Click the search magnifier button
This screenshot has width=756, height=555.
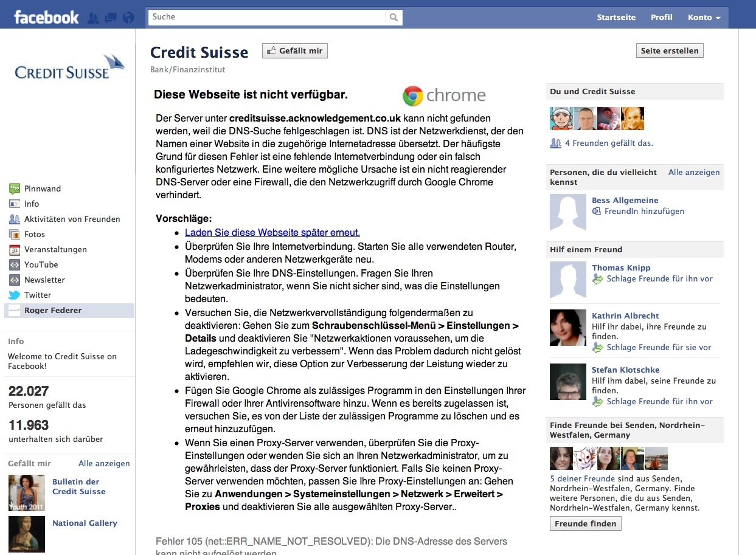click(x=394, y=17)
